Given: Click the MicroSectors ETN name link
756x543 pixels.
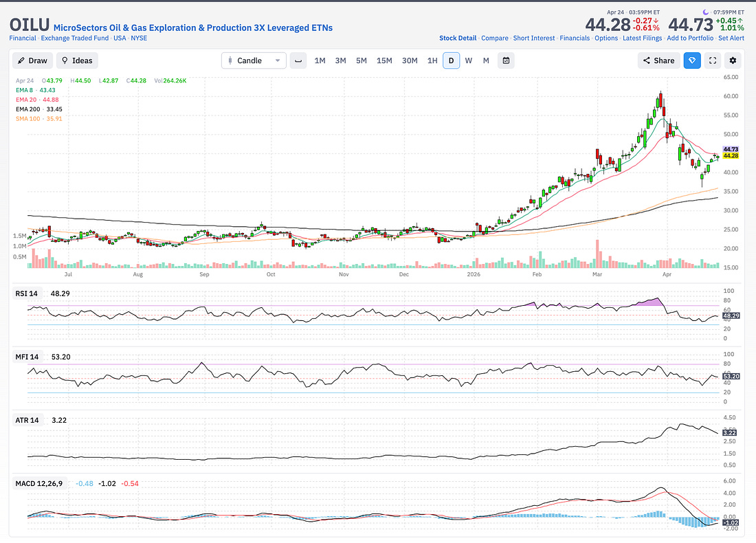Looking at the screenshot, I should point(193,28).
